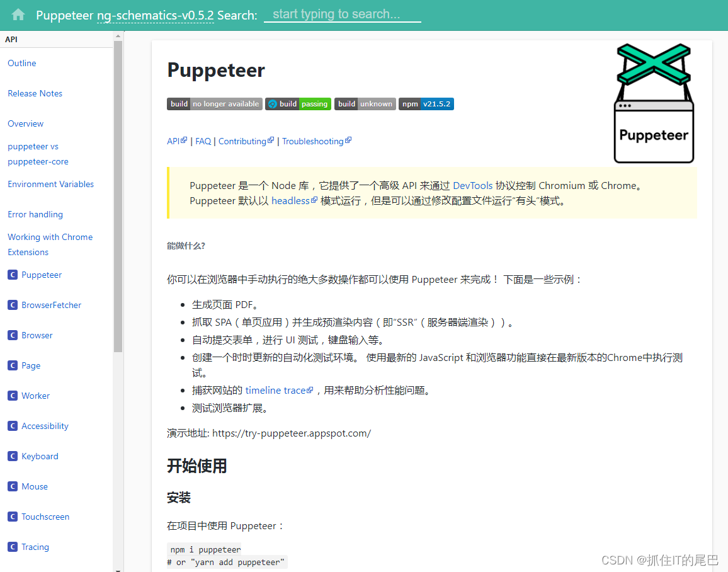Open the headless mode link

point(291,200)
